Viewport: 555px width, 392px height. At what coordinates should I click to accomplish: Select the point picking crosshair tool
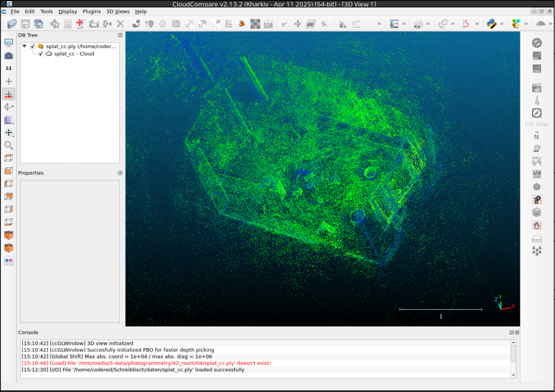pyautogui.click(x=54, y=24)
